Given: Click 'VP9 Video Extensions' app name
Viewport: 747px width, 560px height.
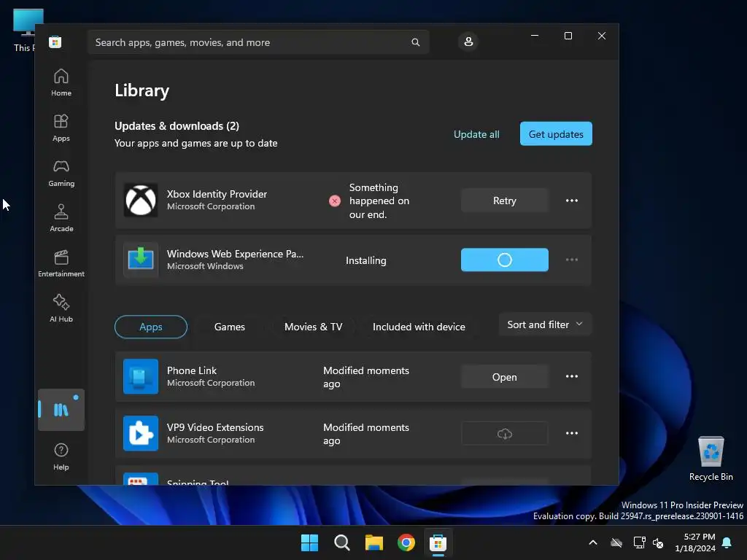Looking at the screenshot, I should [x=215, y=427].
